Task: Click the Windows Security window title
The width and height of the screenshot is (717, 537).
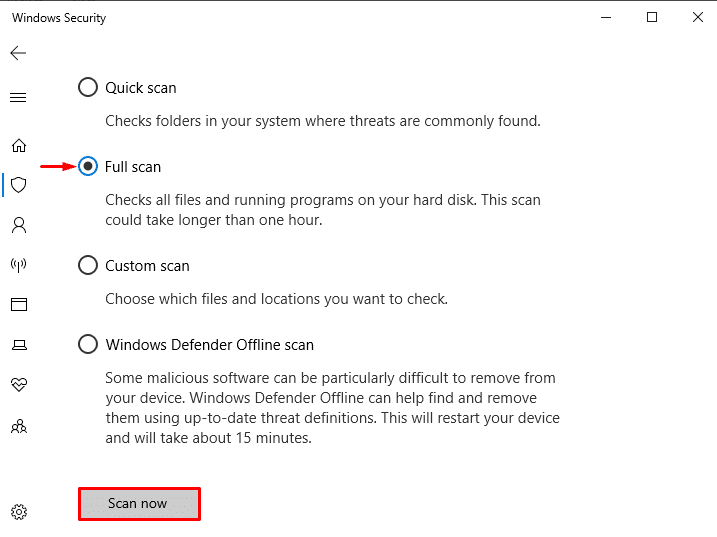Action: tap(59, 18)
